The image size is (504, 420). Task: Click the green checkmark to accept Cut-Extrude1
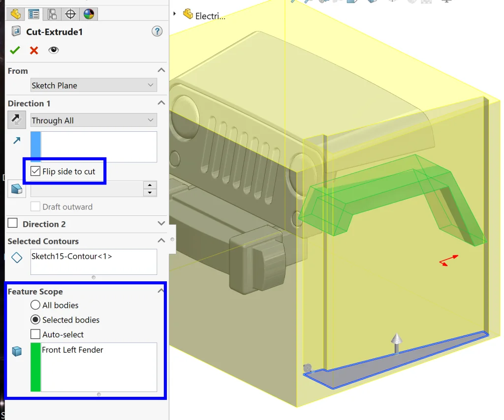coord(15,50)
